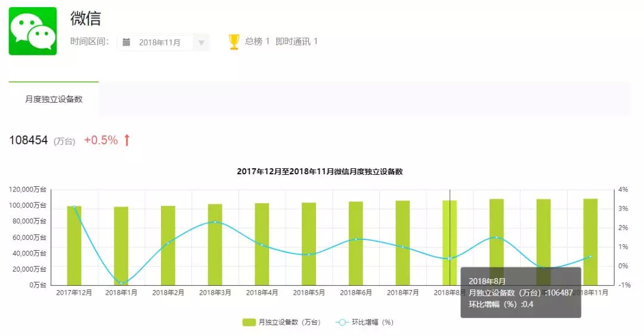The width and height of the screenshot is (644, 336).
Task: Click the 2018年6月 bar
Action: point(355,243)
